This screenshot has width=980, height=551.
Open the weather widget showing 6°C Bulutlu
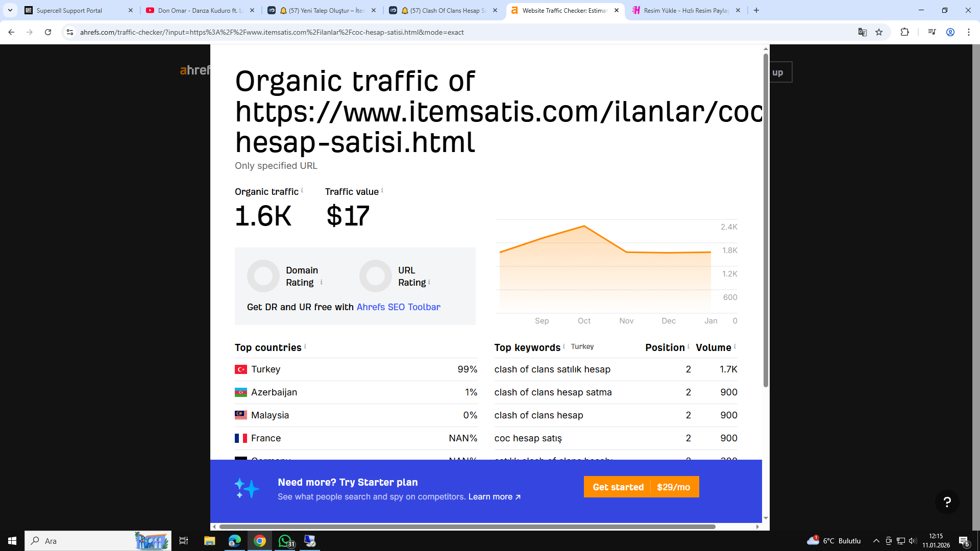coord(834,541)
